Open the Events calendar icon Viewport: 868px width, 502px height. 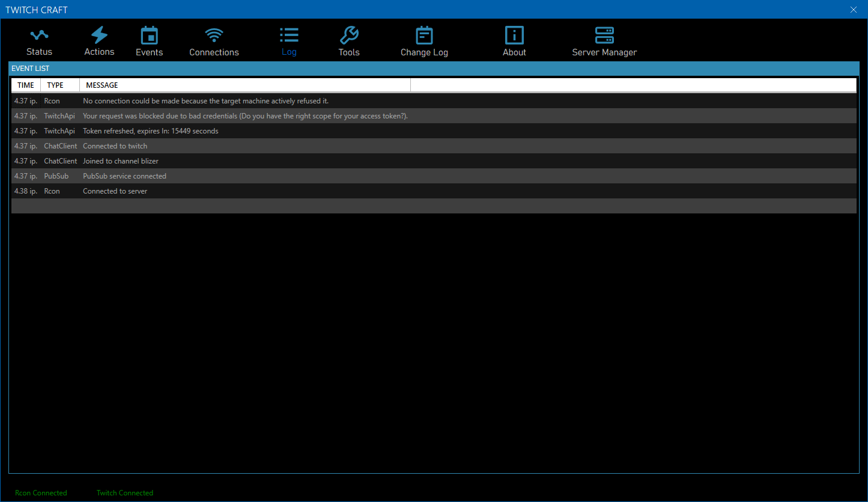pyautogui.click(x=149, y=35)
